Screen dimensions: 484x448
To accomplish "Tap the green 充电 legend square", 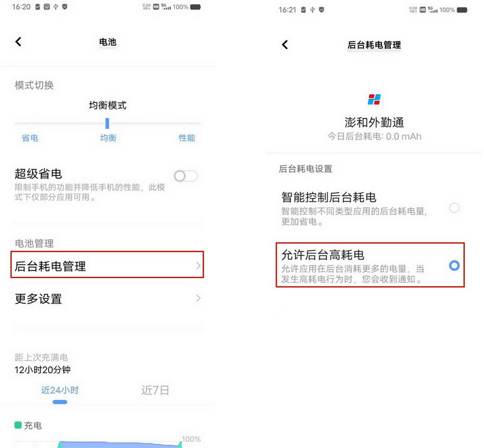I will click(18, 425).
